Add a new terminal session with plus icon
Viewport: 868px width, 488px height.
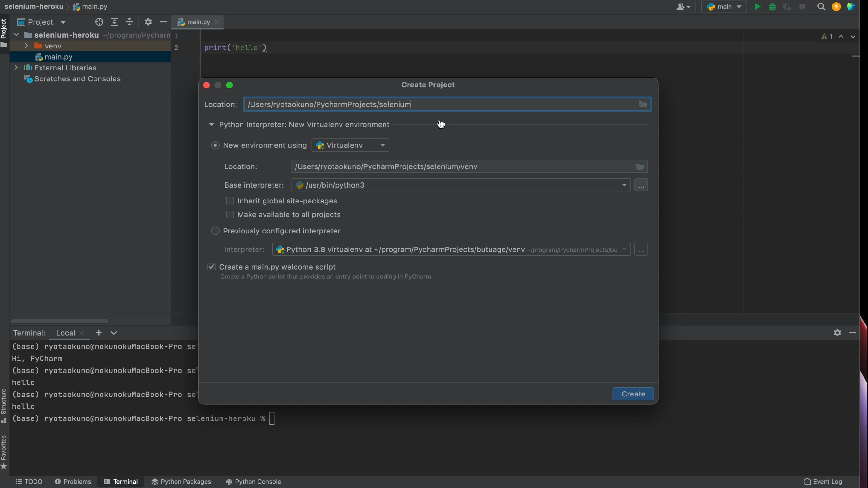[98, 333]
